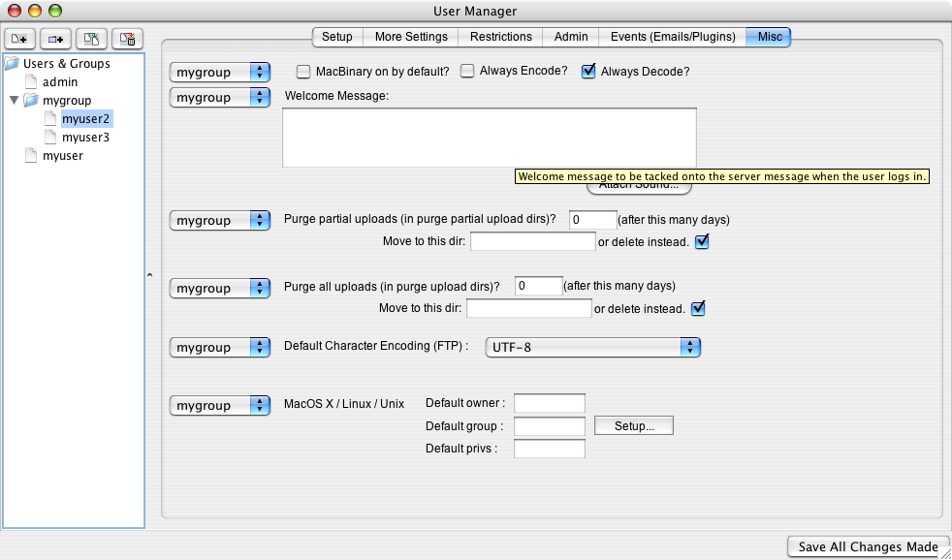Switch to the Restrictions tab
The image size is (952, 560).
[x=500, y=37]
